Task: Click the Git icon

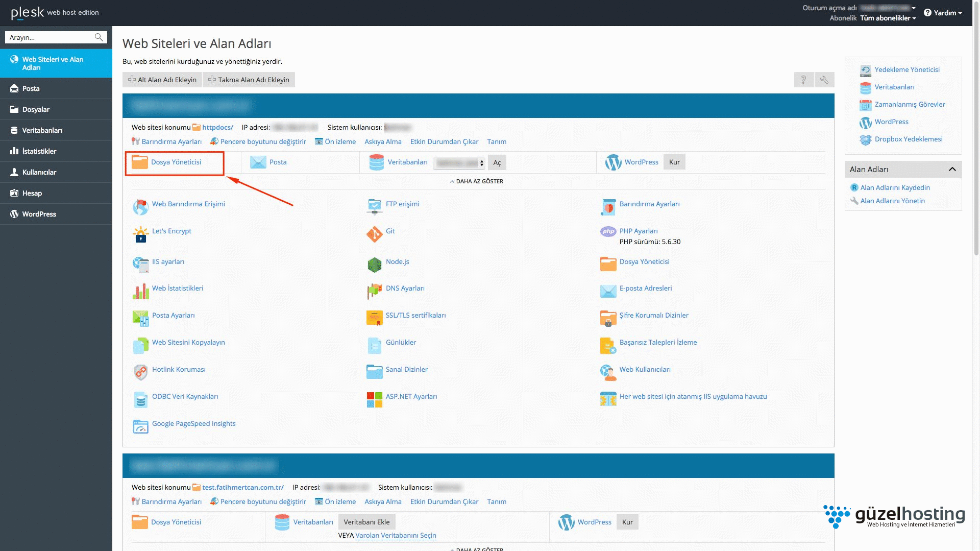Action: (374, 234)
